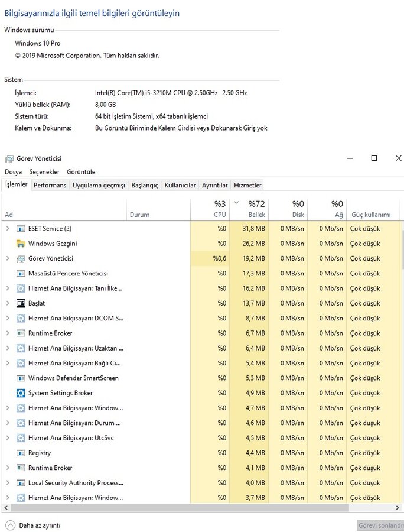Screen dimensions: 404x532
Task: Switch to the Uygulama geçmişi tab
Action: tap(99, 185)
